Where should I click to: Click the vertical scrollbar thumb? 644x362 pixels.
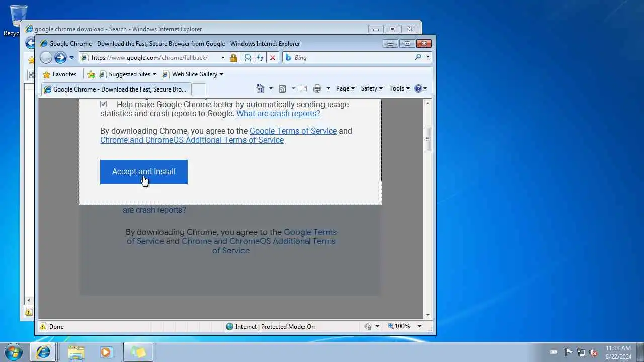point(427,138)
